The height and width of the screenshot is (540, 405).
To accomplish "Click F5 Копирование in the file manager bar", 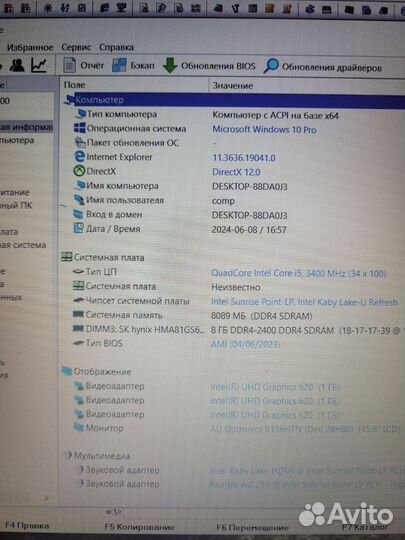I will point(139,527).
